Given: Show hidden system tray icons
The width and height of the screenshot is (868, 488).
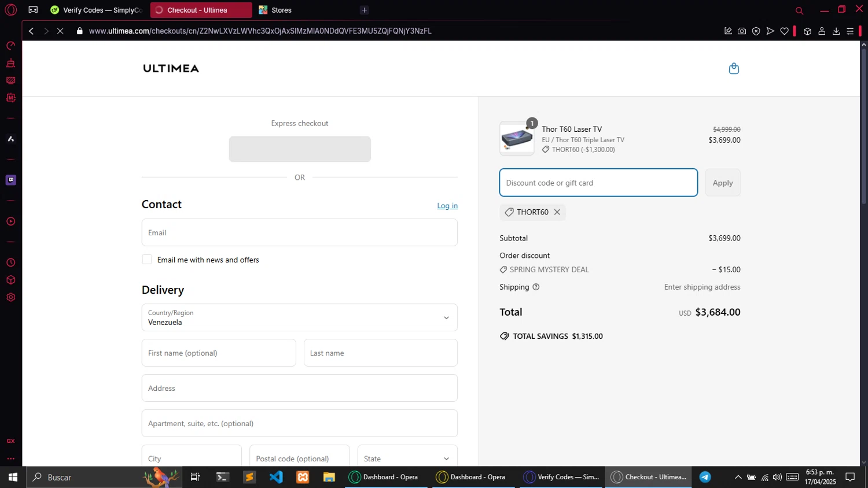Looking at the screenshot, I should pos(738,477).
